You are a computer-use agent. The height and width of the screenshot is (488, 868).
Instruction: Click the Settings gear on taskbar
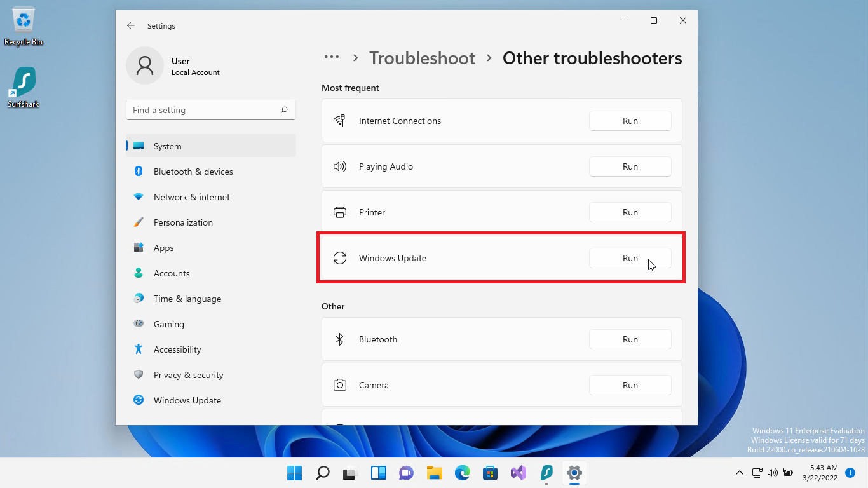[574, 473]
